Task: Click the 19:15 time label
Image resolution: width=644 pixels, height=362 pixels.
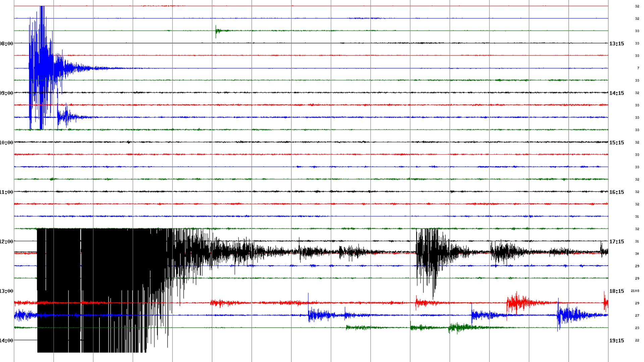Action: 616,341
